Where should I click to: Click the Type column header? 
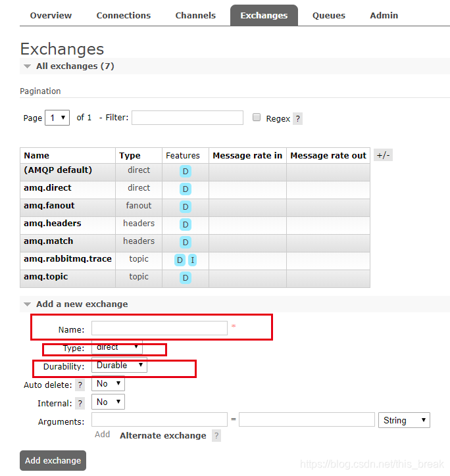pos(130,155)
